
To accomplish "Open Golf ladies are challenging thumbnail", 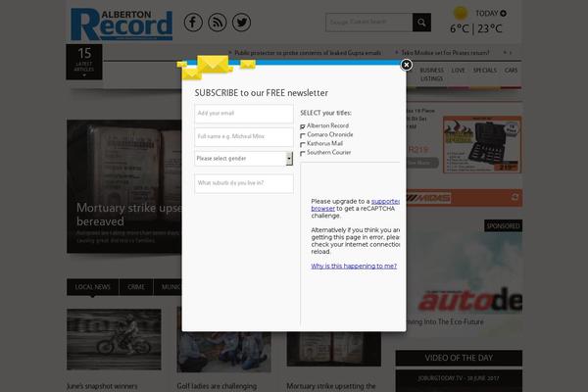I will (223, 352).
